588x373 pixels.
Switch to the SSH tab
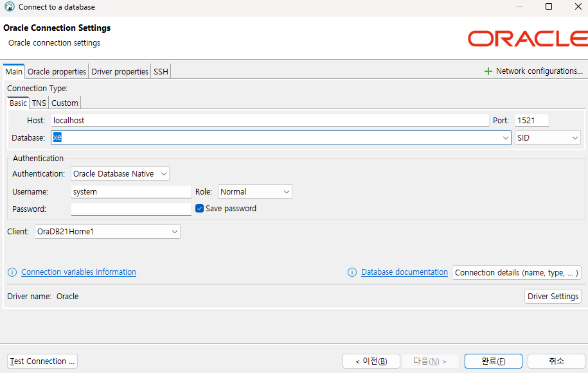click(161, 71)
